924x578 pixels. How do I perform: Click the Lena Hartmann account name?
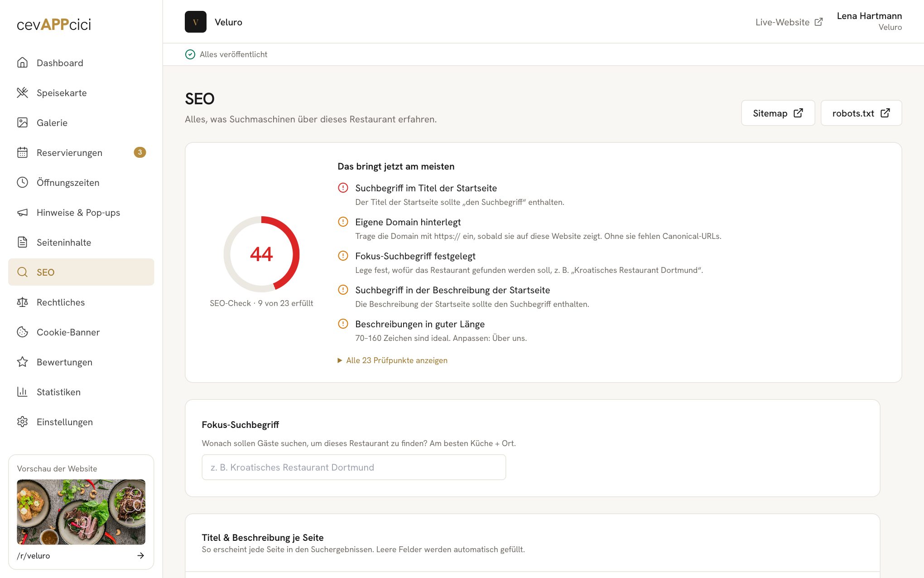869,16
